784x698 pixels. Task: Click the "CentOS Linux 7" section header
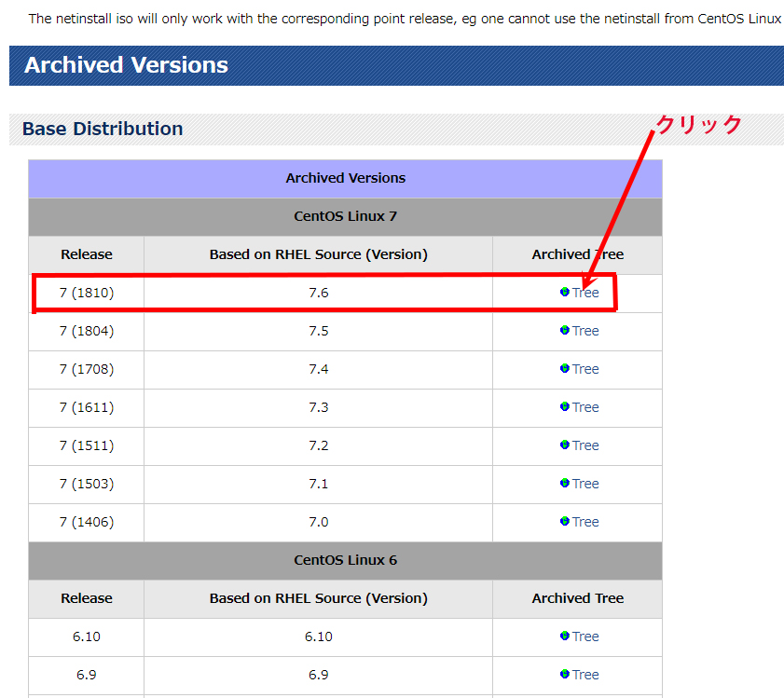[x=346, y=216]
